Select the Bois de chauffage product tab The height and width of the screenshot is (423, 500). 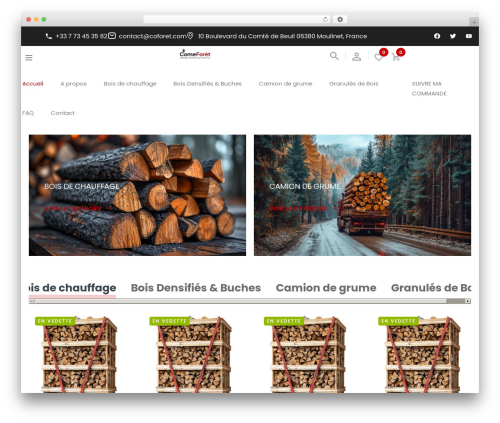pyautogui.click(x=72, y=288)
